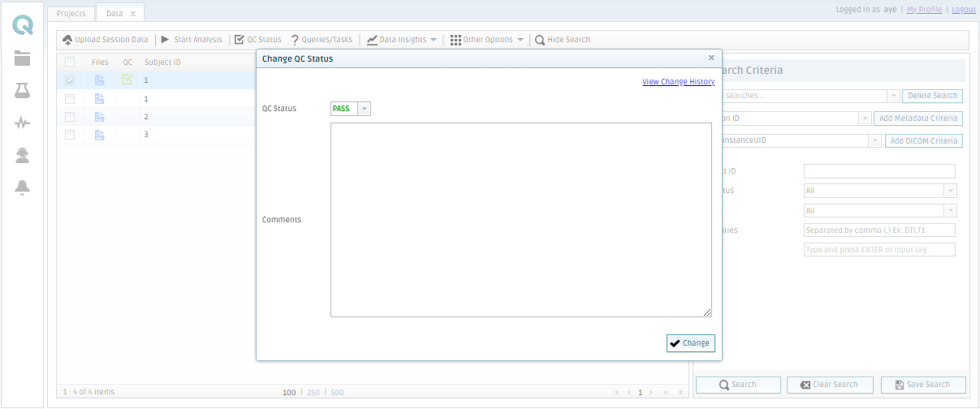Check the Subject ID 3 row checkbox
The image size is (980, 409).
pyautogui.click(x=70, y=134)
